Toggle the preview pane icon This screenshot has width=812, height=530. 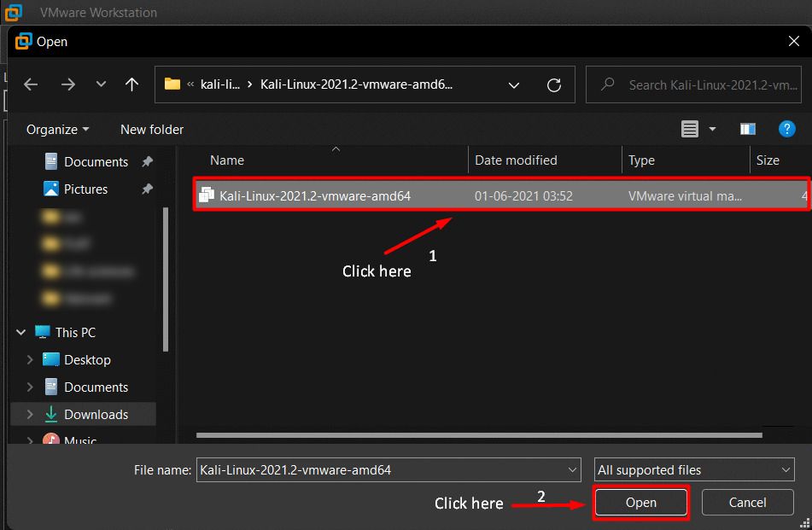pyautogui.click(x=748, y=129)
